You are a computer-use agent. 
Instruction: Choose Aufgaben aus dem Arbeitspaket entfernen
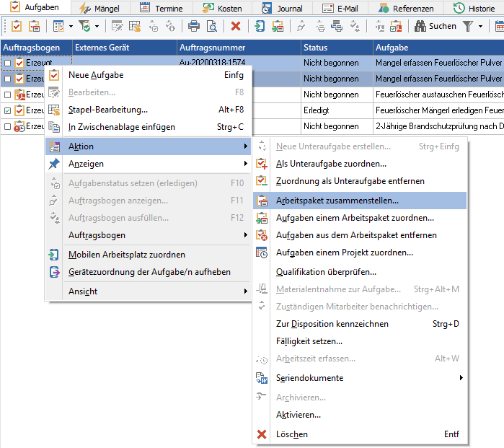pos(360,235)
